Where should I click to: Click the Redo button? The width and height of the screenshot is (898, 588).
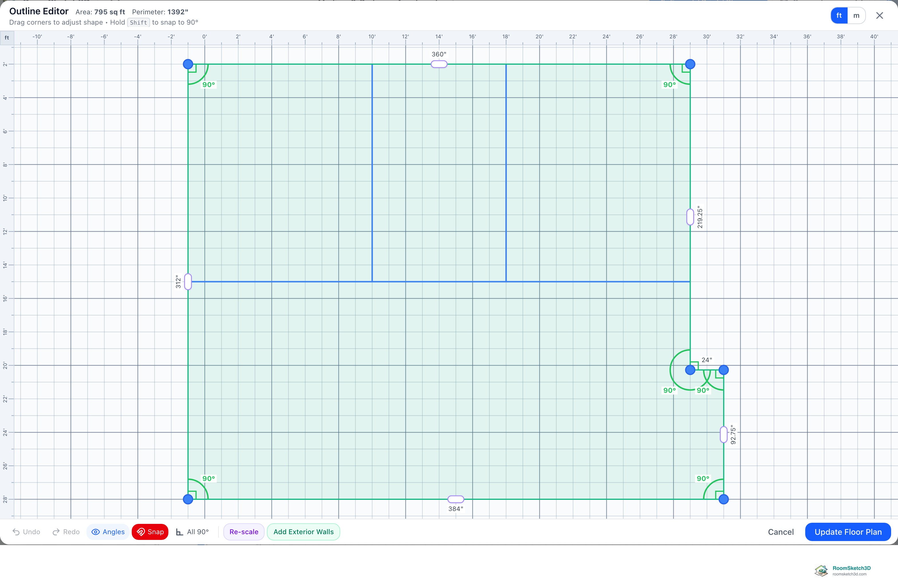(66, 532)
